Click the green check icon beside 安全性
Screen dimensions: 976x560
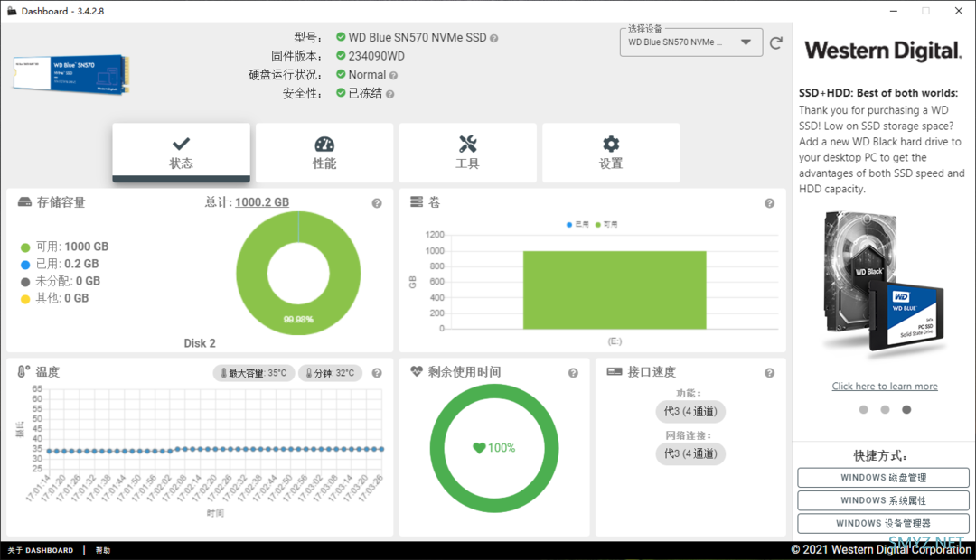[x=341, y=93]
